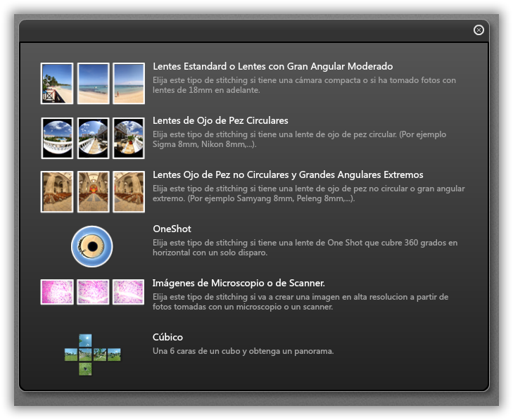Click the third circular fisheye thumbnail
The width and height of the screenshot is (513, 420).
[x=129, y=138]
